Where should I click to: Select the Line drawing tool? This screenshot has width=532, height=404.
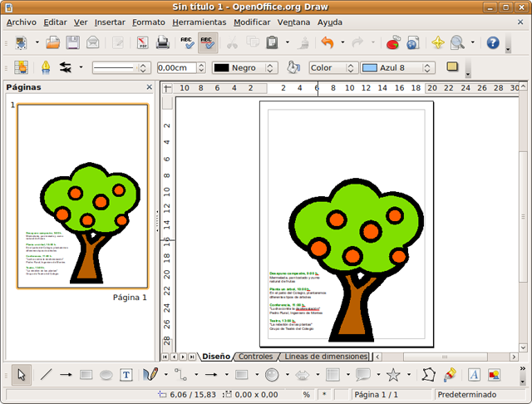47,375
